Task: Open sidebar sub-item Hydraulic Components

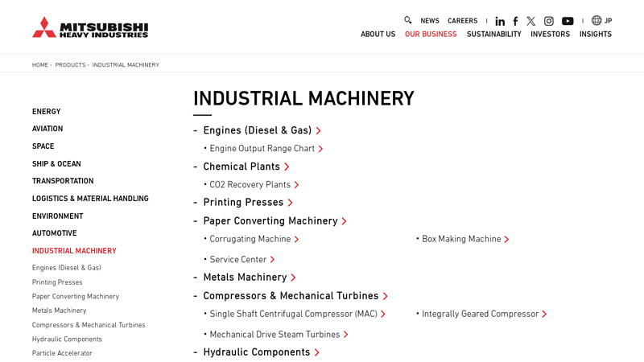Action: pos(67,339)
